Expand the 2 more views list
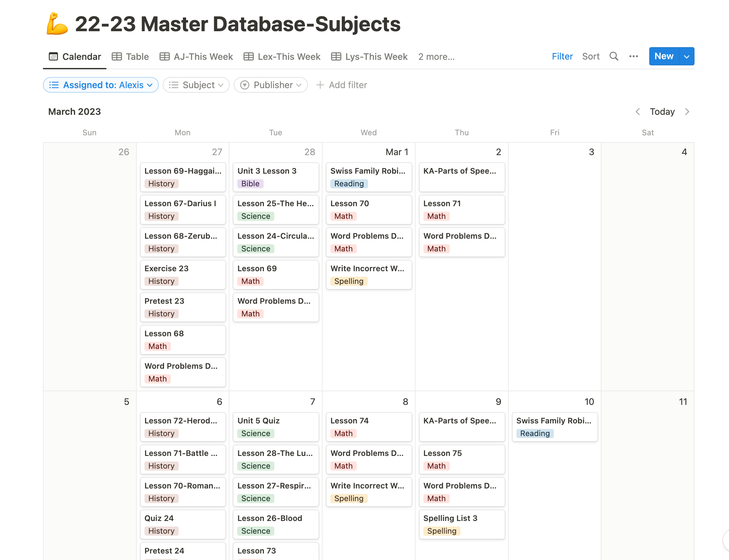Viewport: 729px width, 560px height. point(436,57)
